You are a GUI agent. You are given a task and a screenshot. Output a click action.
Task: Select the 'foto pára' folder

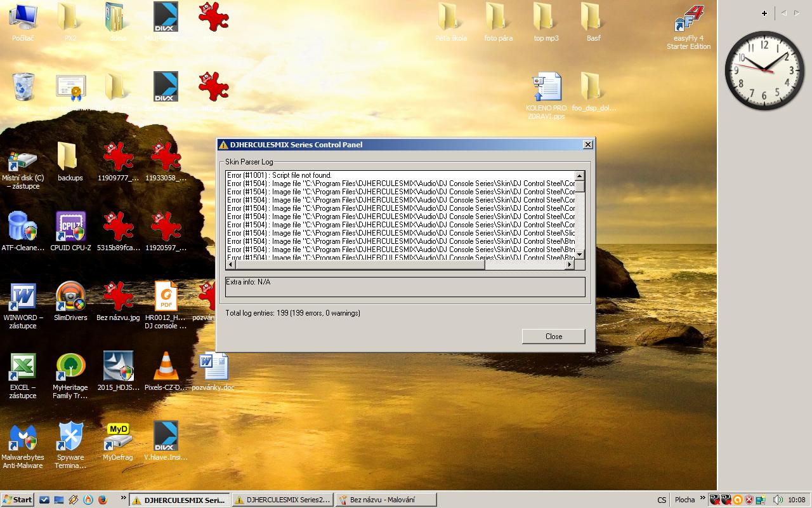[x=499, y=22]
